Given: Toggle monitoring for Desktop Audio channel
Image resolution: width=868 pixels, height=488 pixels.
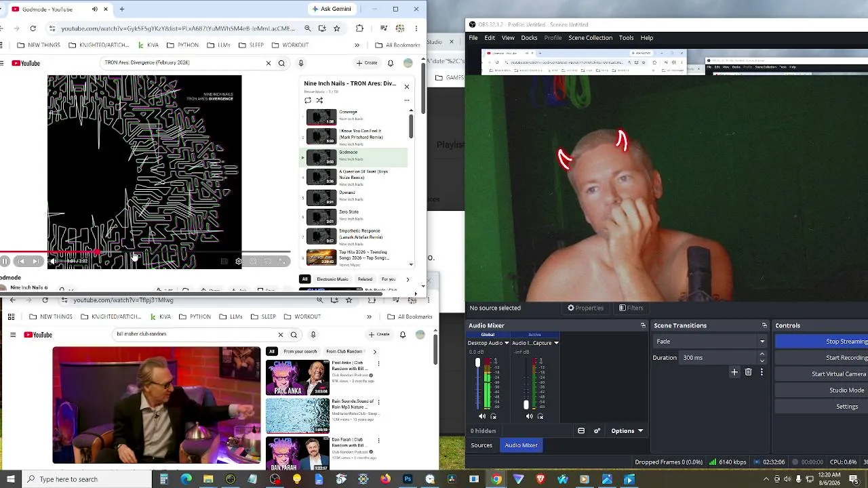Looking at the screenshot, I should pos(493,416).
